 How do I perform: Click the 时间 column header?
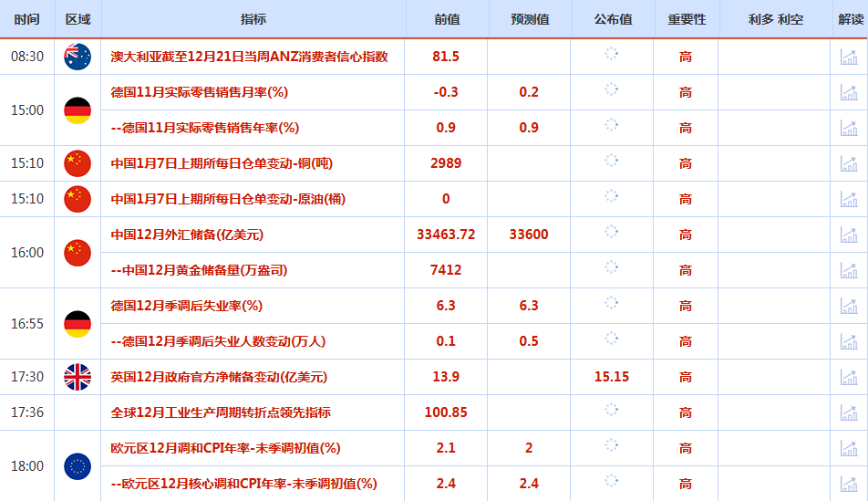click(x=27, y=19)
